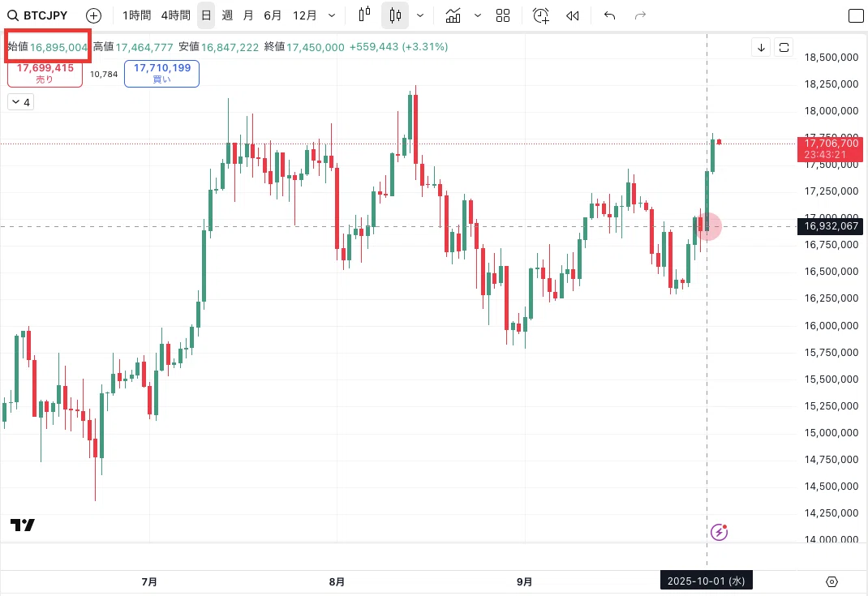Open the layout grid icon
The image size is (868, 596).
pos(503,15)
